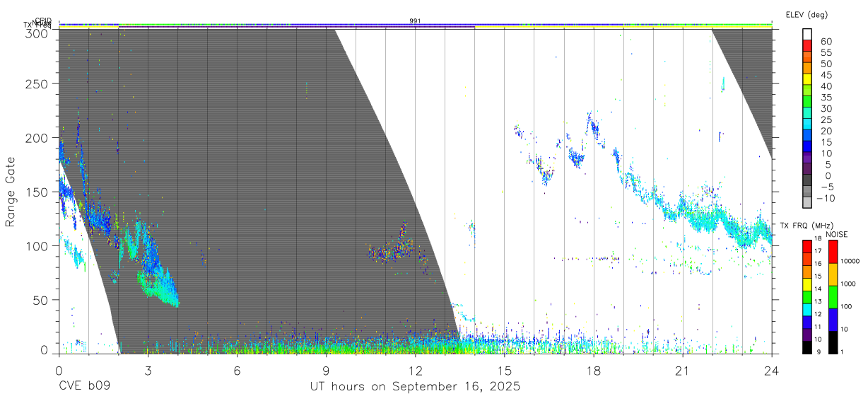868x401 pixels.
Task: Click the red swatch in the ELEV colorbar
Action: pos(807,45)
